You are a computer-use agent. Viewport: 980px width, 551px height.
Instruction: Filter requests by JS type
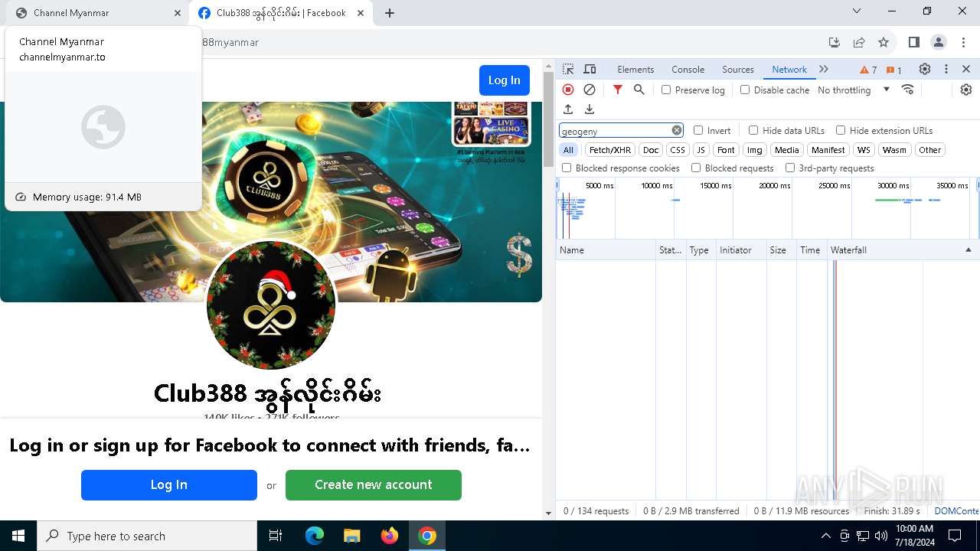pyautogui.click(x=701, y=150)
